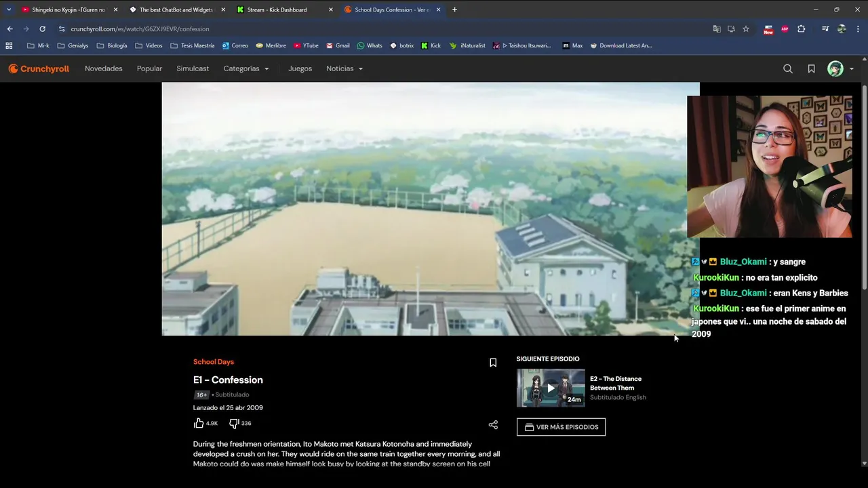Click the video player area
The height and width of the screenshot is (488, 868).
tap(431, 209)
